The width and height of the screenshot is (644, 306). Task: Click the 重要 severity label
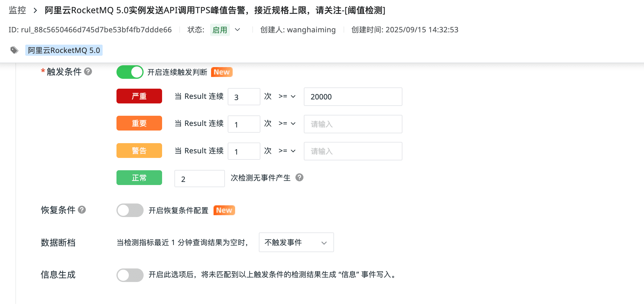coord(139,123)
